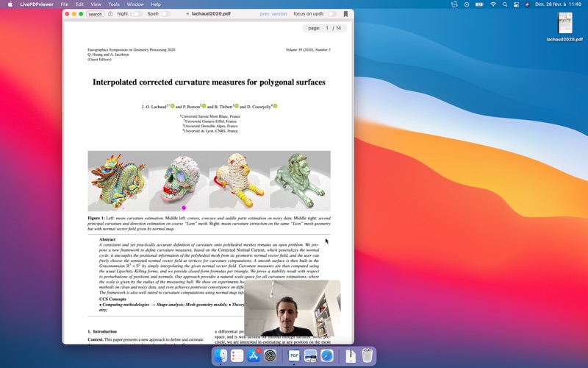Click the PDF file icon beside lachaud2020.pdf title
The image size is (588, 368).
188,14
